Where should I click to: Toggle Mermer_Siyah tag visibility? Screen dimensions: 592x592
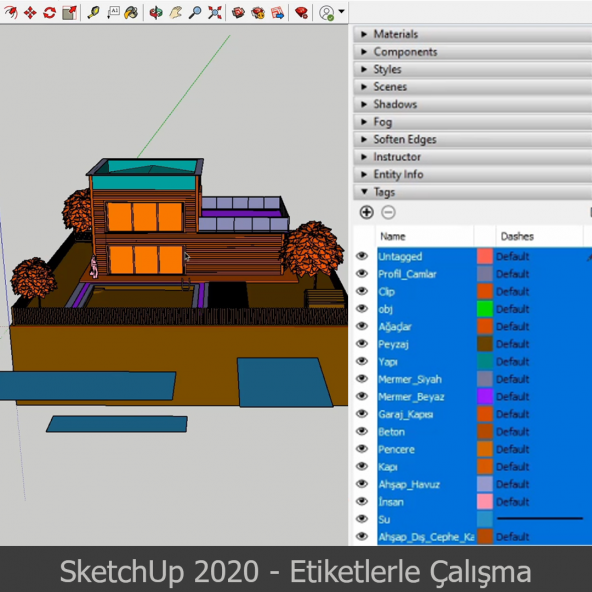[362, 378]
